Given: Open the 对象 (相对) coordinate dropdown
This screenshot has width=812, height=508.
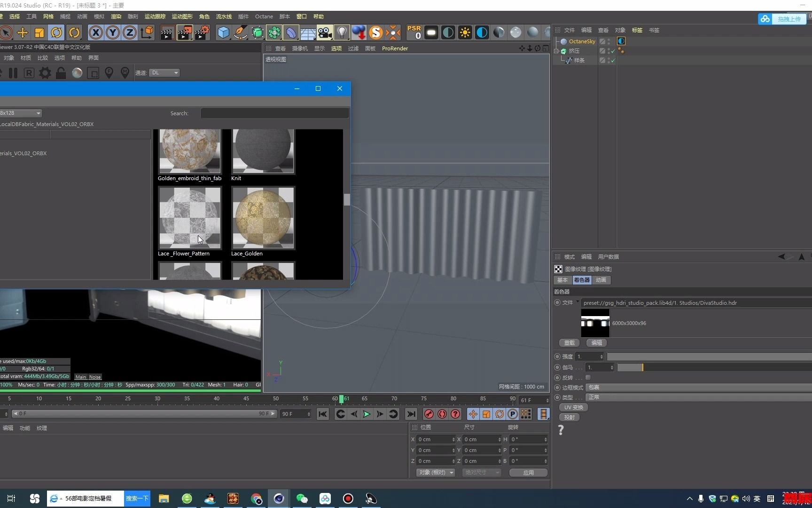Looking at the screenshot, I should point(436,473).
